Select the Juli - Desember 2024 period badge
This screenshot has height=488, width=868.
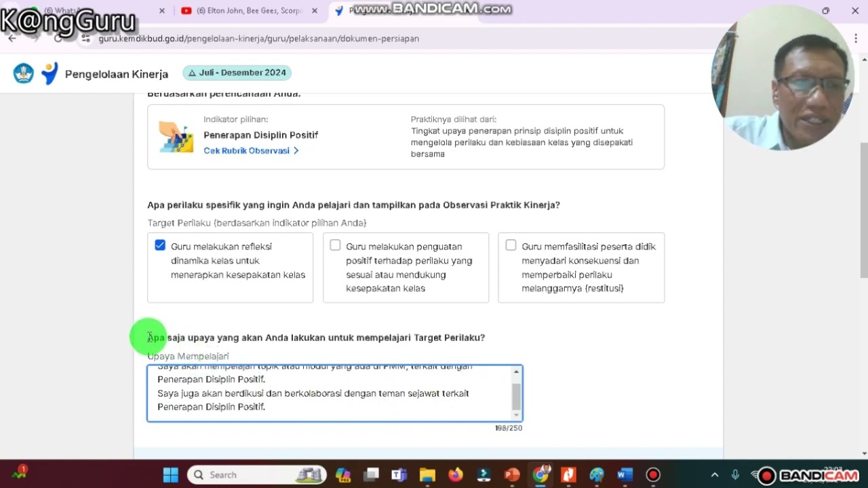click(x=237, y=73)
